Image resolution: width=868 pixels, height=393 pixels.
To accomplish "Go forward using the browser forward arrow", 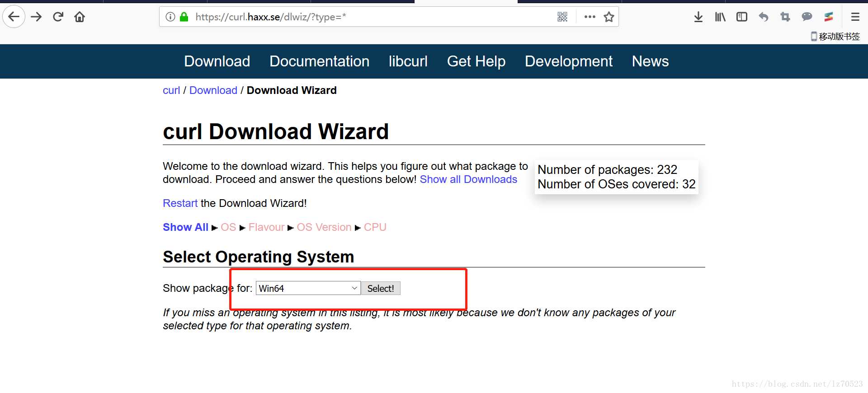I will [x=36, y=17].
